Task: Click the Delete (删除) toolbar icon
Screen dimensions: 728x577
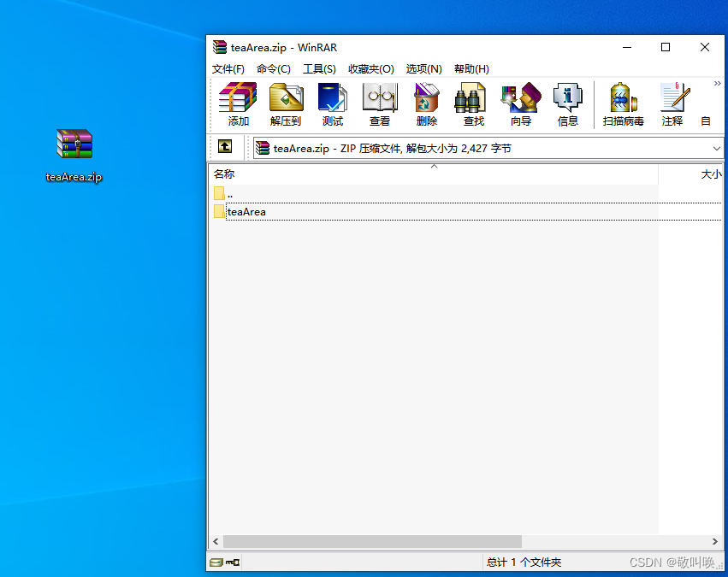Action: pos(427,104)
